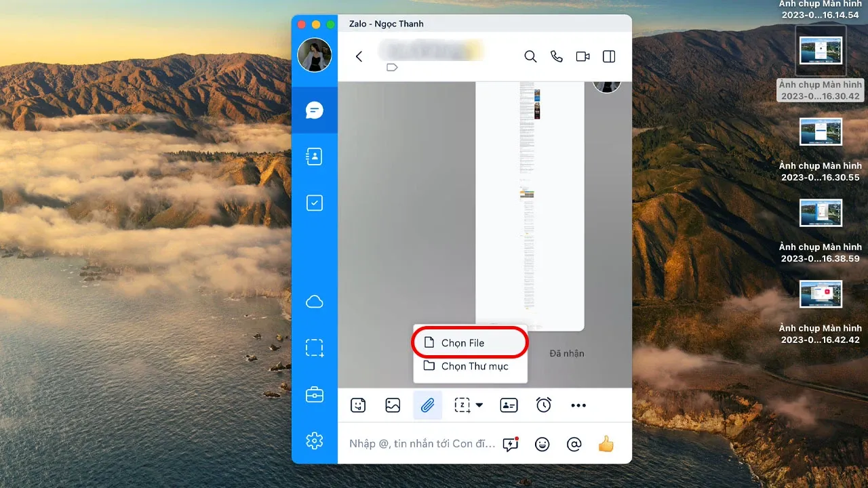Send an image with the picture icon
The width and height of the screenshot is (868, 488).
click(393, 405)
